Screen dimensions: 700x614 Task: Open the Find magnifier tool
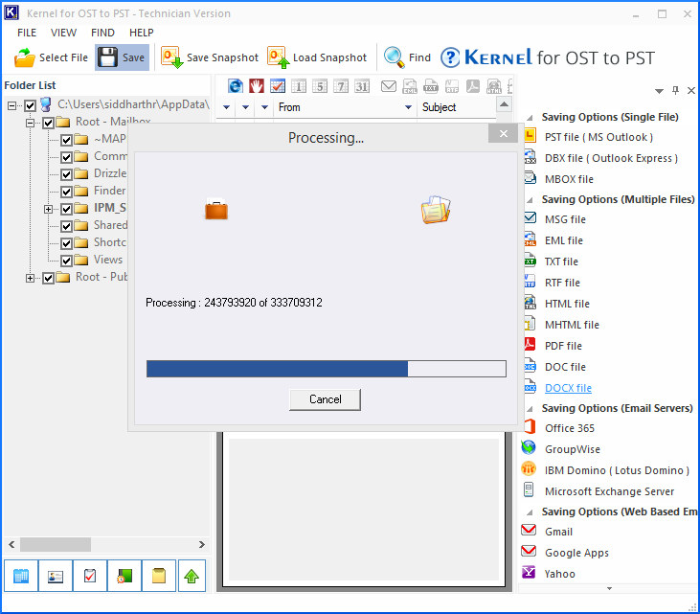(407, 57)
